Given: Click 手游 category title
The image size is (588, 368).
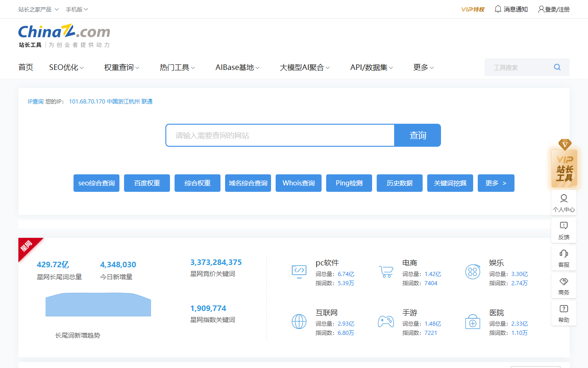Looking at the screenshot, I should 410,313.
